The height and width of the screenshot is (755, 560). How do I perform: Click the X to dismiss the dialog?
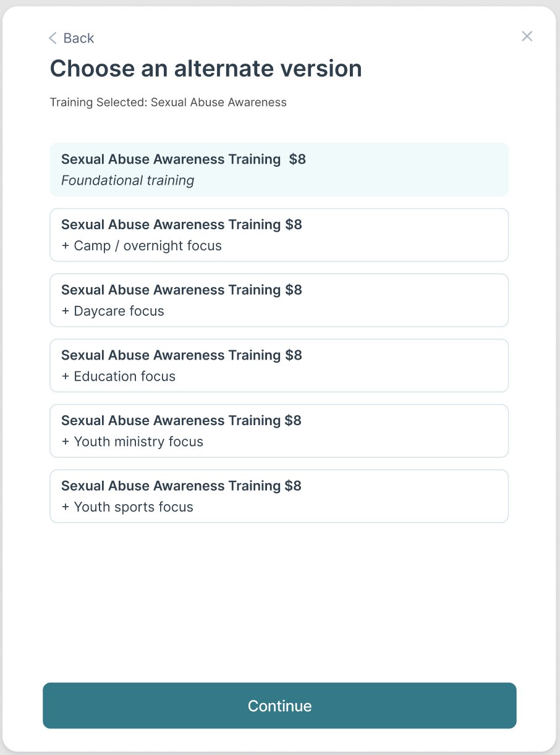click(x=527, y=36)
